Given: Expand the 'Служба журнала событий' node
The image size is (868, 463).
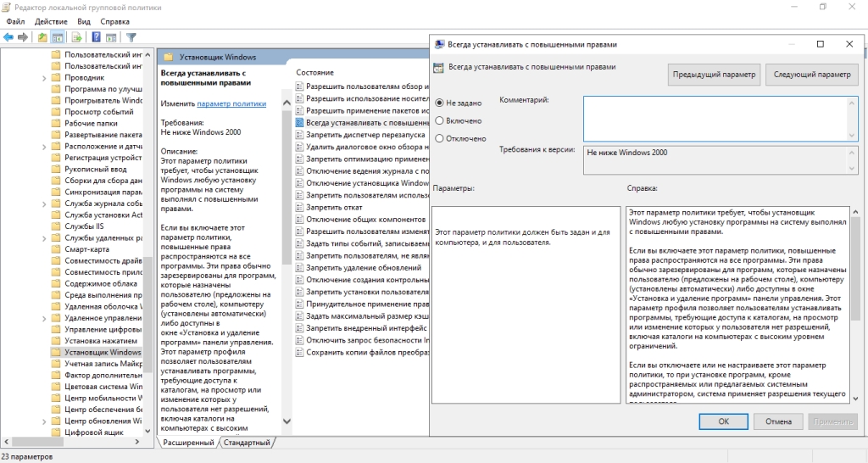Looking at the screenshot, I should point(44,204).
